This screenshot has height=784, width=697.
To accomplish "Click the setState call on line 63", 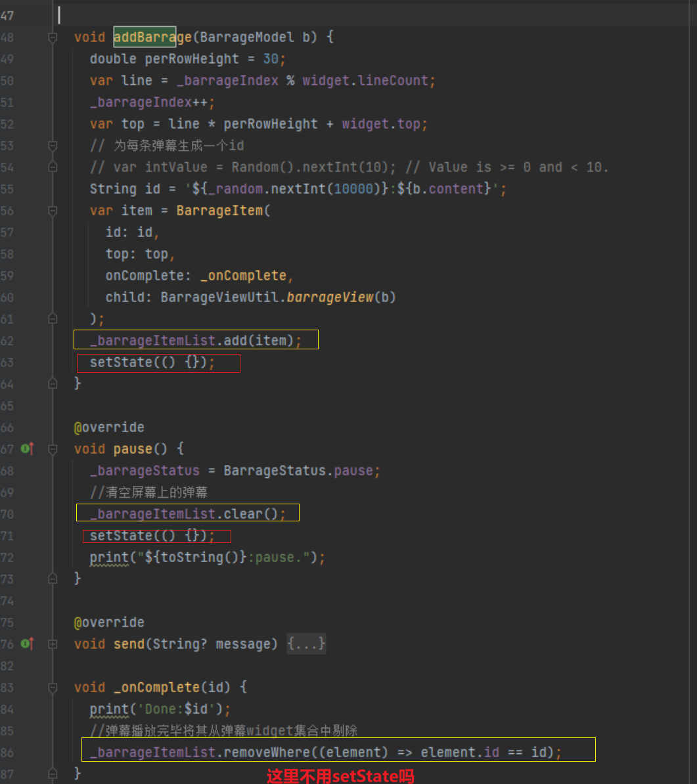I will pos(152,362).
